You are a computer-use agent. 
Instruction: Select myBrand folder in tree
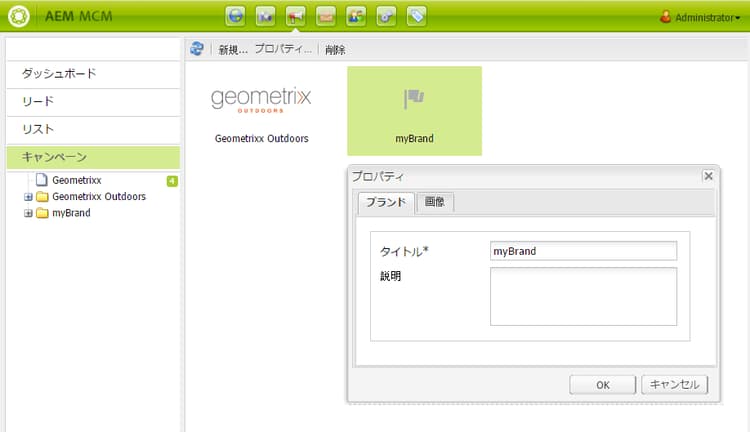[x=71, y=213]
